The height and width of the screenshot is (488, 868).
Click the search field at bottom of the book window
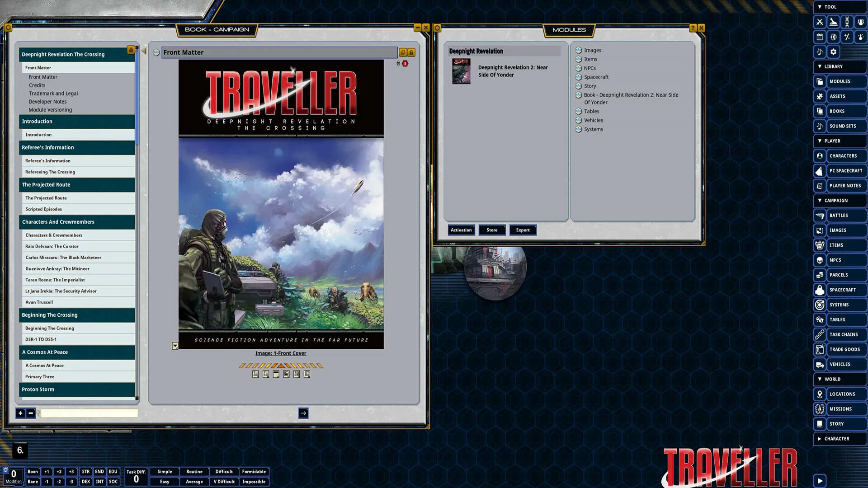click(89, 413)
